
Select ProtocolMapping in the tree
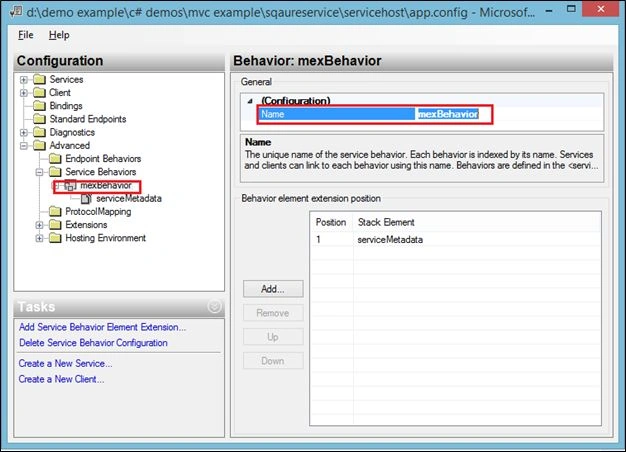coord(98,212)
